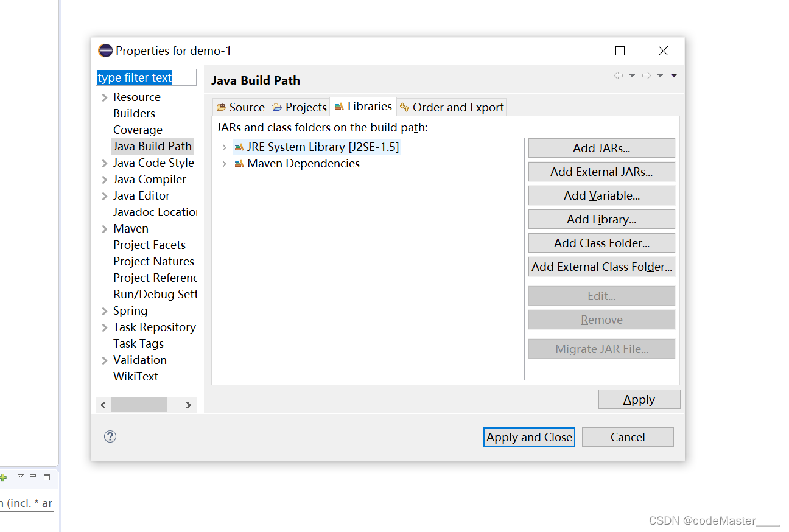The image size is (789, 532).
Task: Click the sidebar horizontal scrollbar thumb
Action: coord(139,405)
